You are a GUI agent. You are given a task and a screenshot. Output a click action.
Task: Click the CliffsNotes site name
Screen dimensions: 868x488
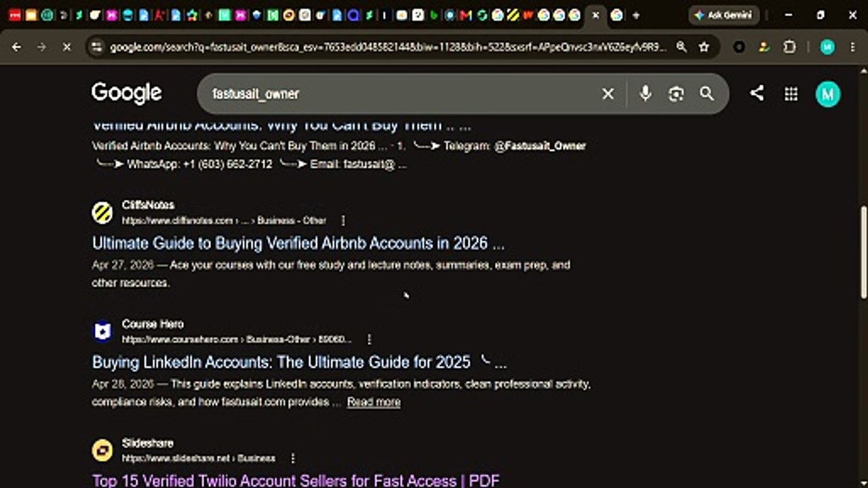pos(148,205)
